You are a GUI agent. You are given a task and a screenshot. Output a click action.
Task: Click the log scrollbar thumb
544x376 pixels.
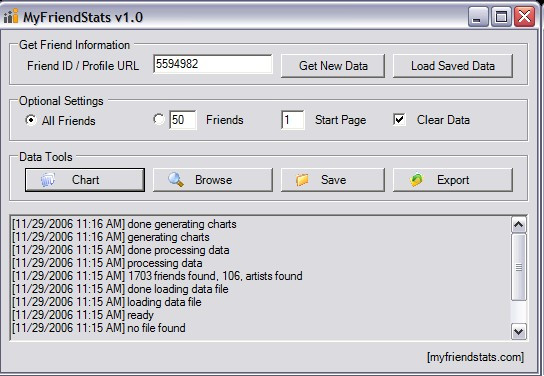click(519, 267)
